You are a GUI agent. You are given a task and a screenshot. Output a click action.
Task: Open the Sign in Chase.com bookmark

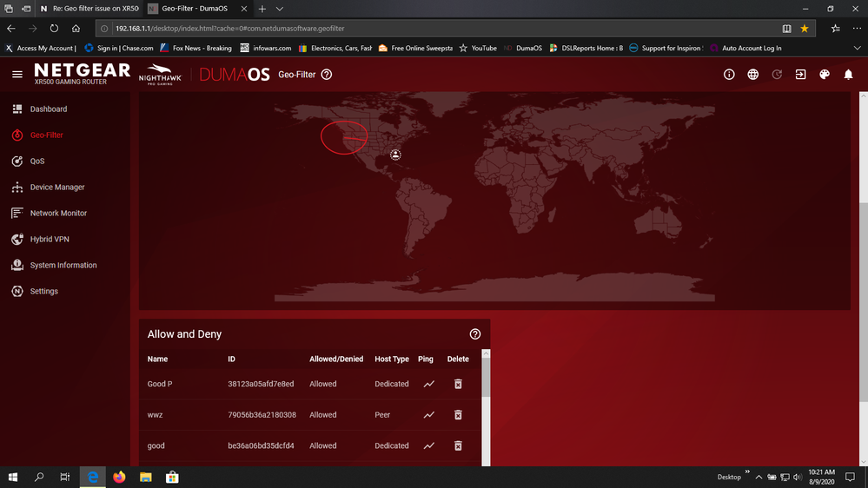point(119,48)
